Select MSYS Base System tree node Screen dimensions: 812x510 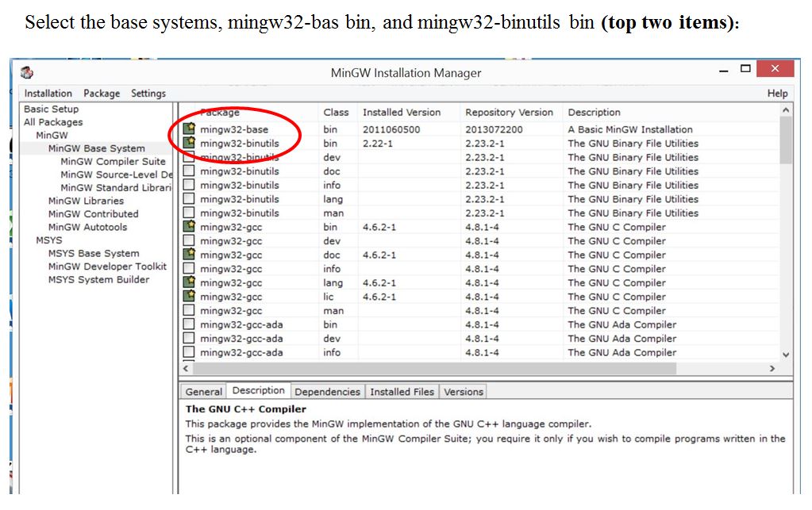point(93,254)
